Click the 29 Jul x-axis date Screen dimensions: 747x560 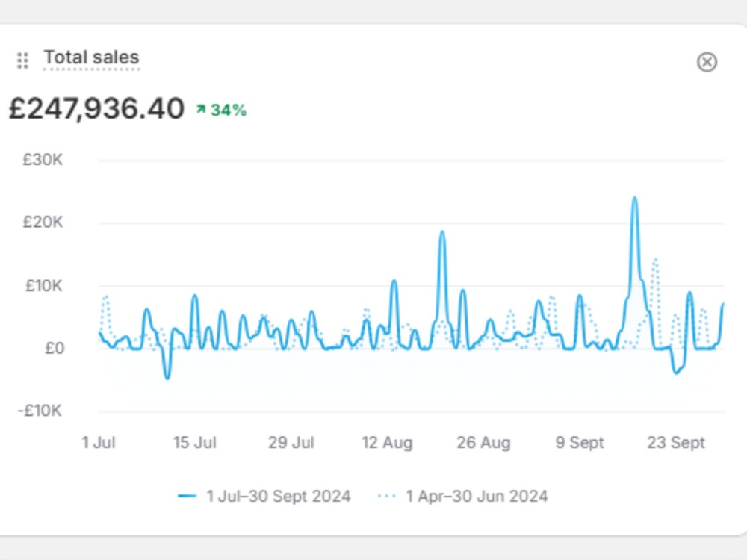tap(291, 442)
